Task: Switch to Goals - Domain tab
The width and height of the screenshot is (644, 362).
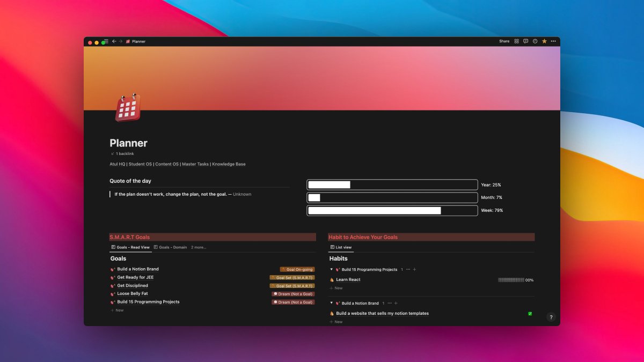Action: (x=170, y=247)
